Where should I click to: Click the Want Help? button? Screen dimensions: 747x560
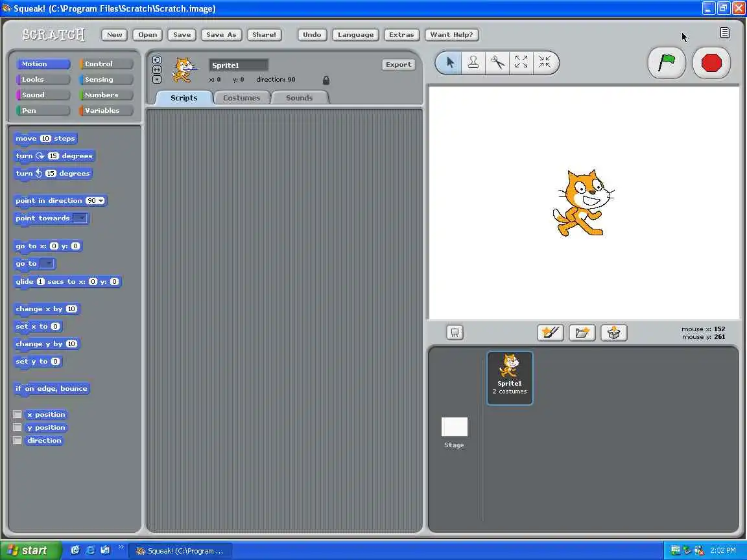(451, 35)
